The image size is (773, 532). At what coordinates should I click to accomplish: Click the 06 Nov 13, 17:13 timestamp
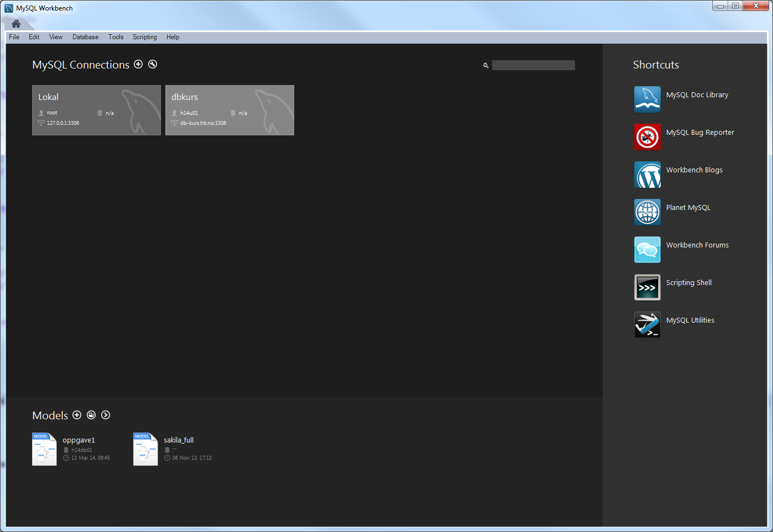192,458
